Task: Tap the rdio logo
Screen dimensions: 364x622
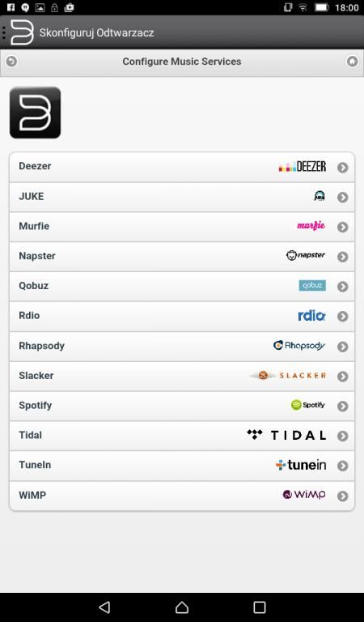Action: pos(311,316)
